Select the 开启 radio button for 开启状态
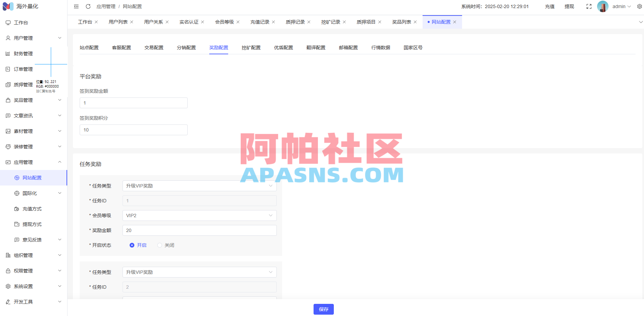644x316 pixels. pos(132,245)
